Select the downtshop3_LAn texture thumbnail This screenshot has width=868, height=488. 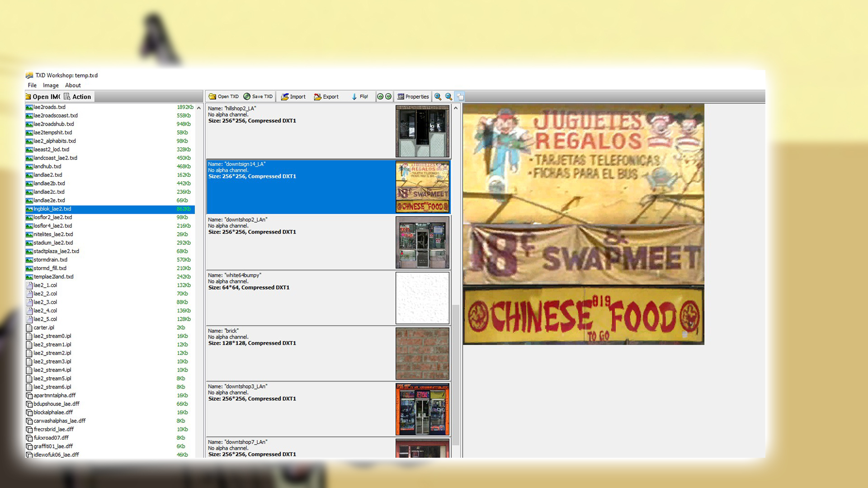[422, 409]
